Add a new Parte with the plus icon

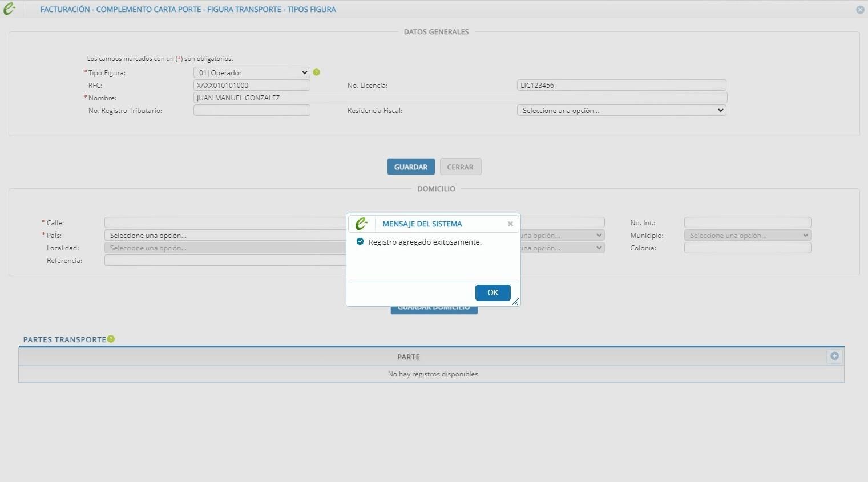click(834, 356)
